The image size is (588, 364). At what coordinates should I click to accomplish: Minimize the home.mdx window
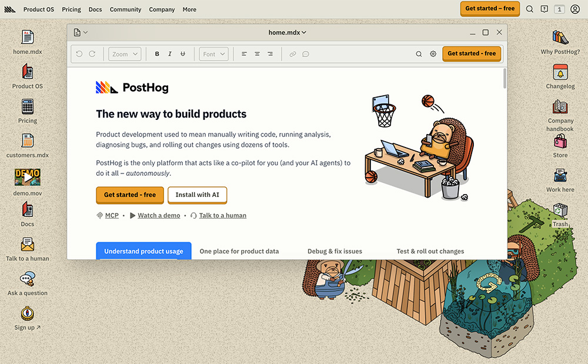click(473, 32)
